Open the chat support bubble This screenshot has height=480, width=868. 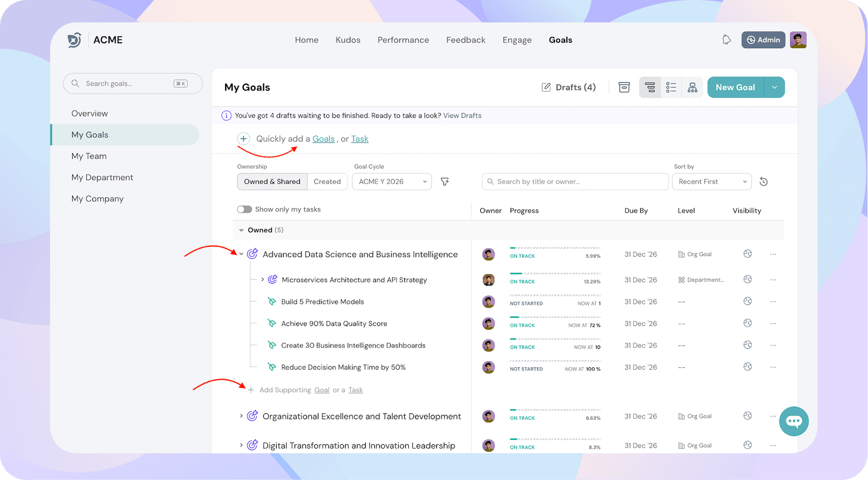pos(794,421)
